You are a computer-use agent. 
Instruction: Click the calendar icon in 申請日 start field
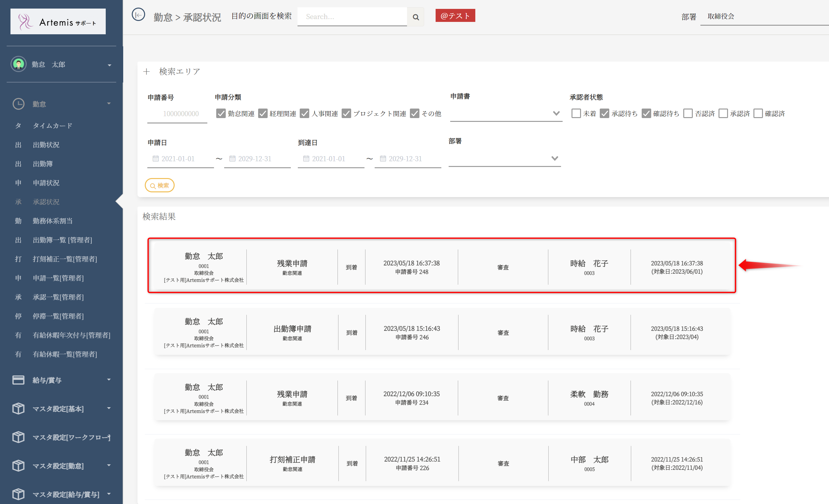156,159
